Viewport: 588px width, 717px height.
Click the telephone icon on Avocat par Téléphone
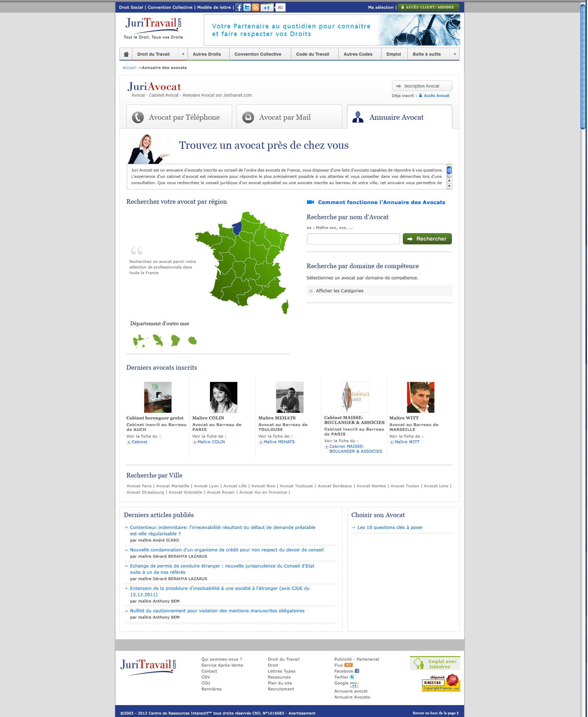(x=138, y=117)
